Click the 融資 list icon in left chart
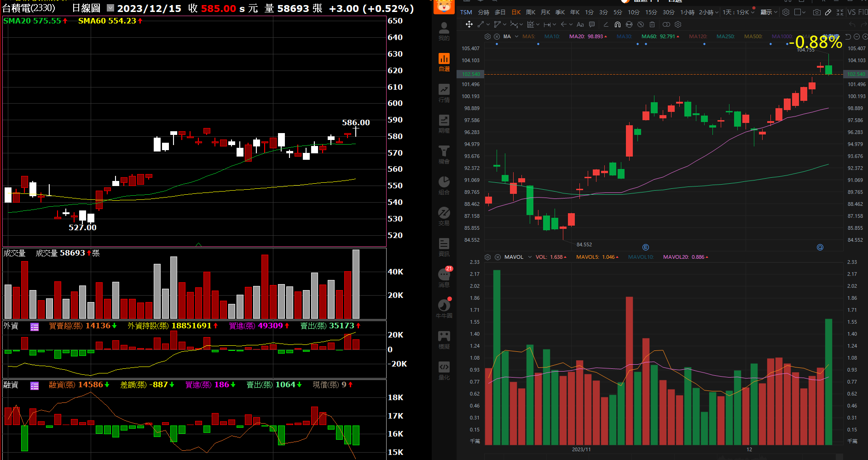The image size is (868, 460). pyautogui.click(x=35, y=386)
